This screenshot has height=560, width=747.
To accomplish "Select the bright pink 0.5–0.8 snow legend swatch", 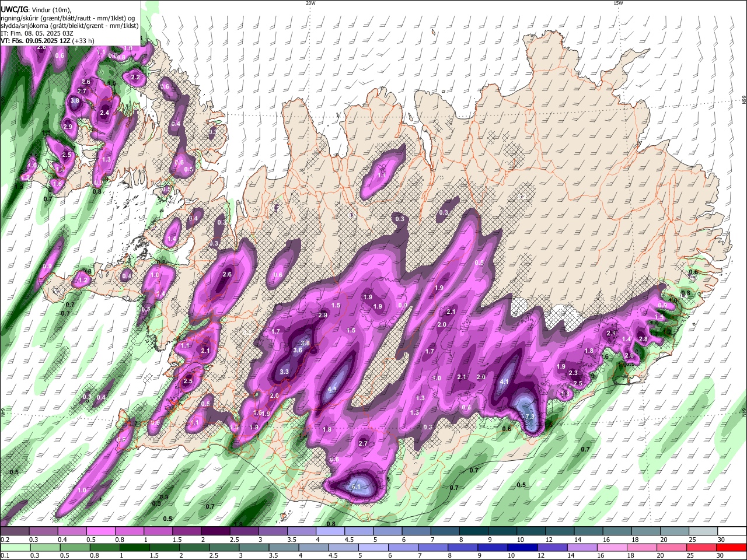I will (100, 531).
